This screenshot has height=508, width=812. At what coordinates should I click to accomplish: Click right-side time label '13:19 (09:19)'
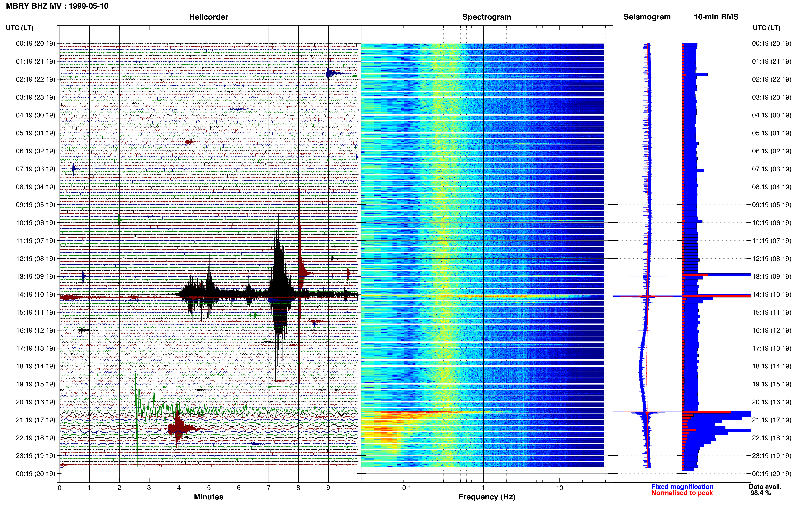pyautogui.click(x=772, y=277)
